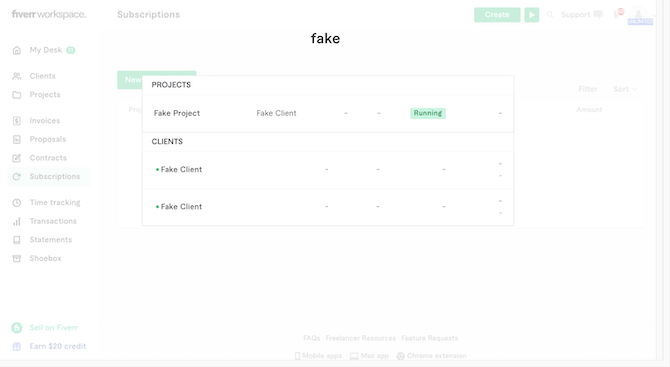Expand the Sort dropdown
The width and height of the screenshot is (670, 367).
coord(625,89)
